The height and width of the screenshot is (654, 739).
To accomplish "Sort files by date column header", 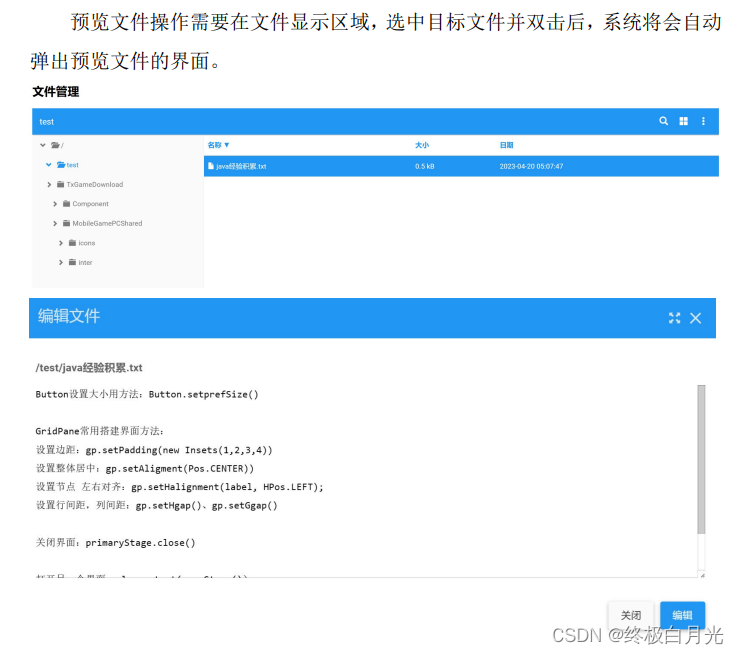I will 506,145.
